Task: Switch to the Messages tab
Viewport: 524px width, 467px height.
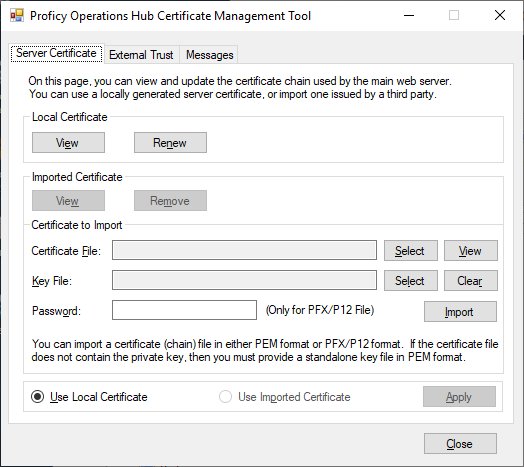Action: coord(210,54)
